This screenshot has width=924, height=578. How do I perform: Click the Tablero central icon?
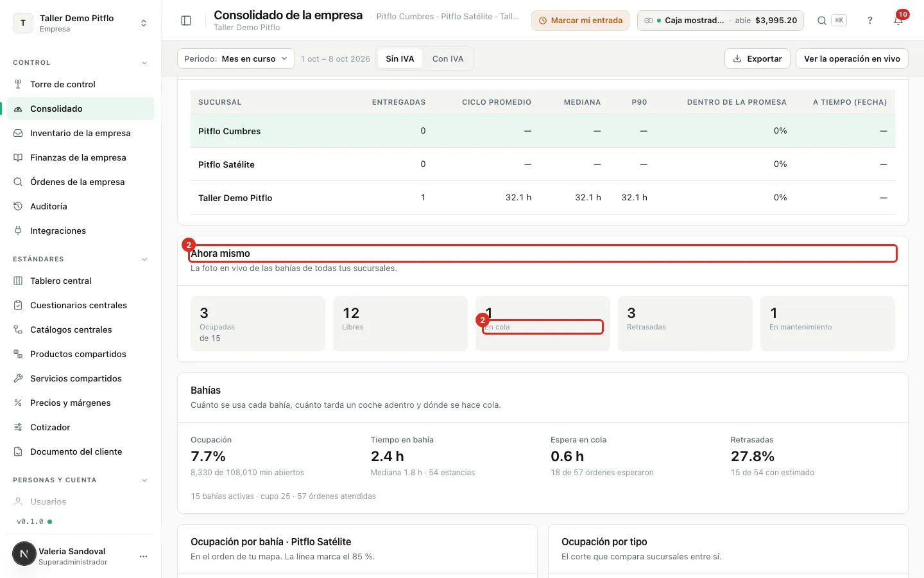pyautogui.click(x=18, y=281)
